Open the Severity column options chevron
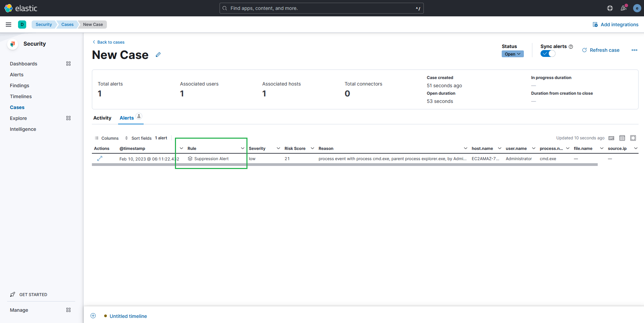 278,148
